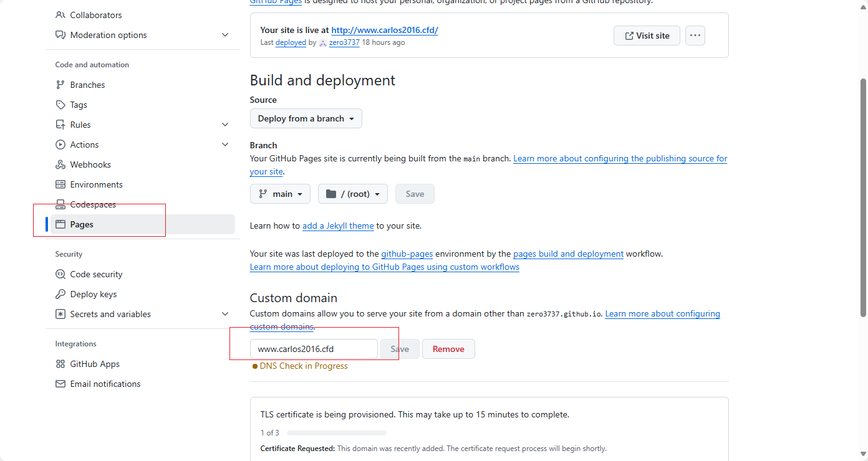Select Webhooks in the sidebar
The width and height of the screenshot is (868, 461).
coord(143,164)
